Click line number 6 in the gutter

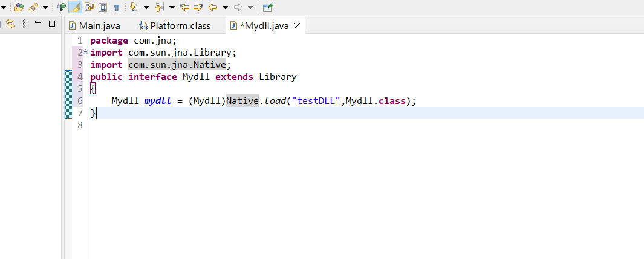[80, 100]
